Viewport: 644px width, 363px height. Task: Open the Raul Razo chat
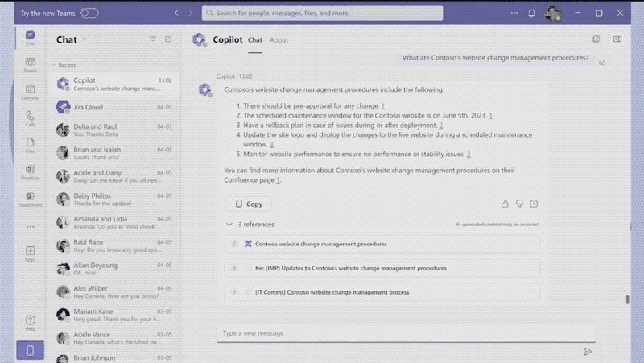(x=114, y=245)
